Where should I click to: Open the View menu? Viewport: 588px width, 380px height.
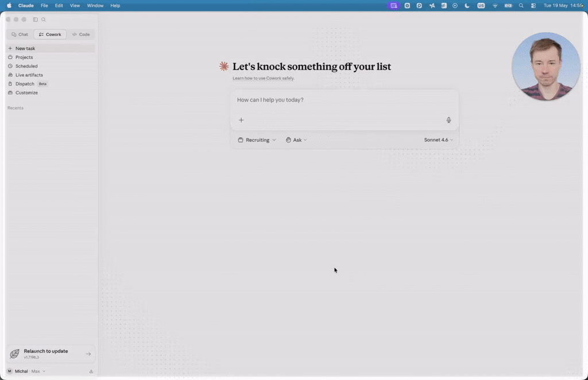(x=75, y=6)
